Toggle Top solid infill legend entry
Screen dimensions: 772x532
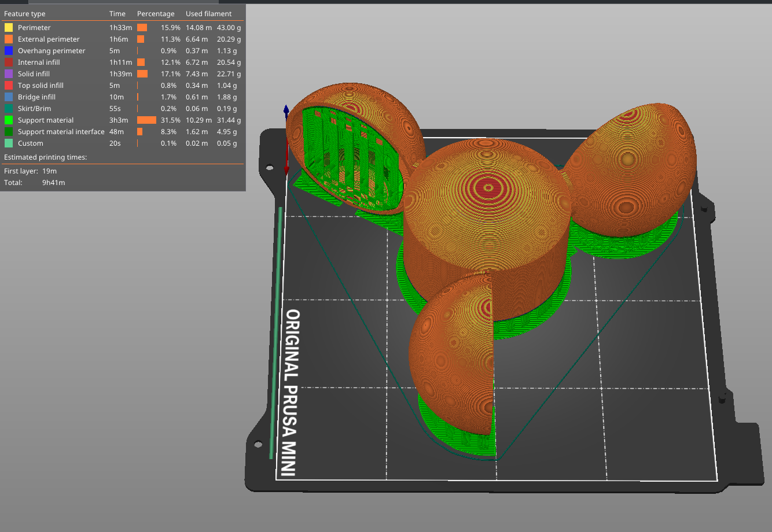[41, 86]
